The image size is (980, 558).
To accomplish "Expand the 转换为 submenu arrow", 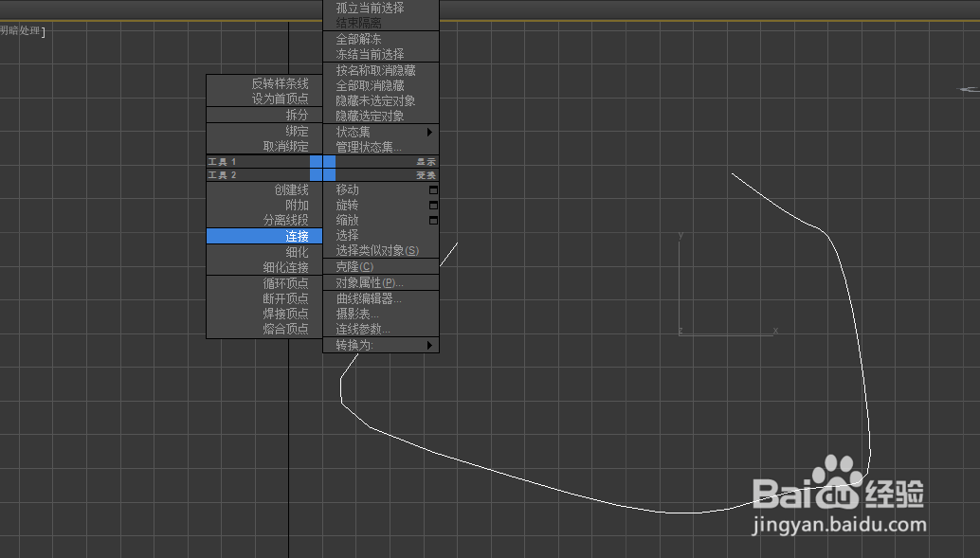I will 429,345.
